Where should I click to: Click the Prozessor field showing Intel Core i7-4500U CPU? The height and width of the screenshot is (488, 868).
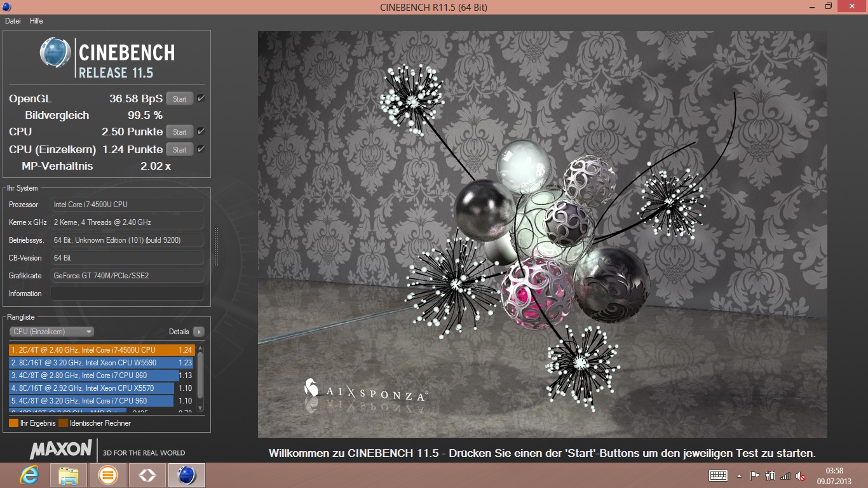point(127,205)
